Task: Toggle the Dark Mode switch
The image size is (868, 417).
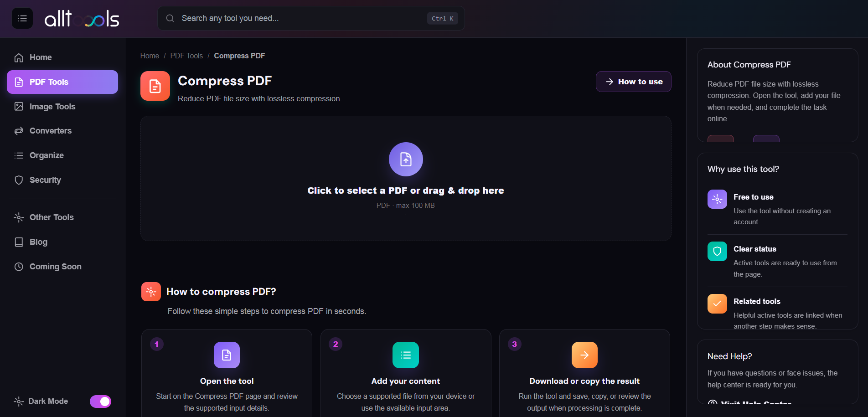Action: [x=100, y=402]
